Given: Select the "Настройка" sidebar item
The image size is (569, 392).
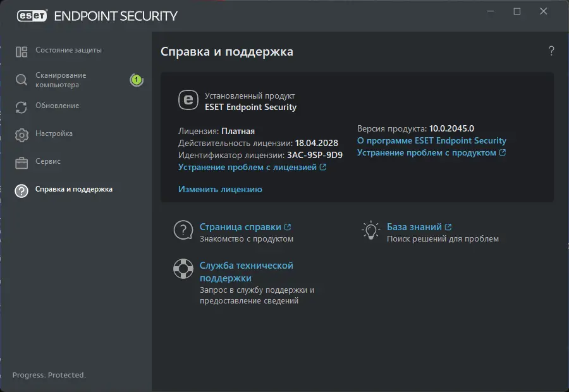Looking at the screenshot, I should (x=54, y=133).
